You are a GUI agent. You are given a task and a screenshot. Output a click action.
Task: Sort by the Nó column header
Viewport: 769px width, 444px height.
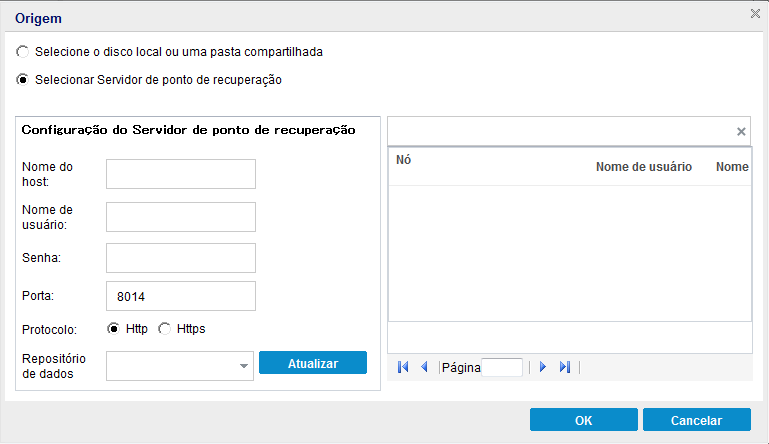click(x=404, y=160)
